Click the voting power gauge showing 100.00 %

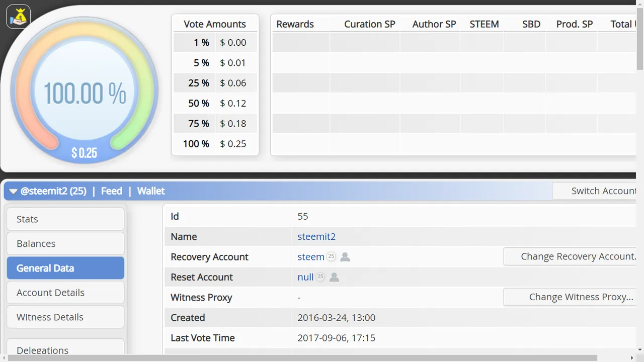84,91
